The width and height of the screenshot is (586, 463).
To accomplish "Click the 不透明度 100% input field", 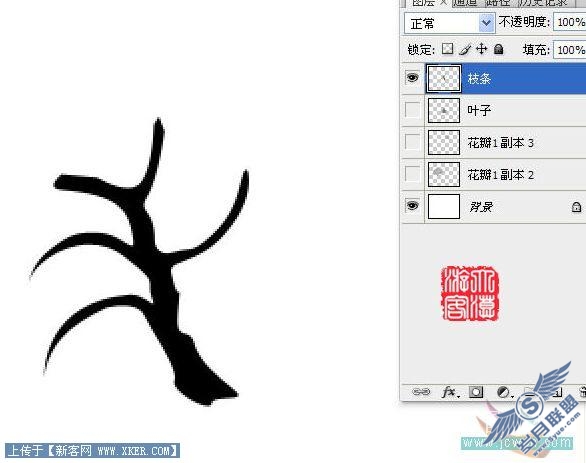I will point(570,23).
